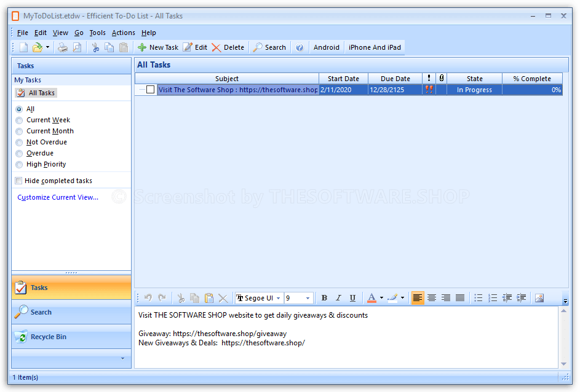
Task: Apply bold formatting in the notes editor
Action: point(324,298)
